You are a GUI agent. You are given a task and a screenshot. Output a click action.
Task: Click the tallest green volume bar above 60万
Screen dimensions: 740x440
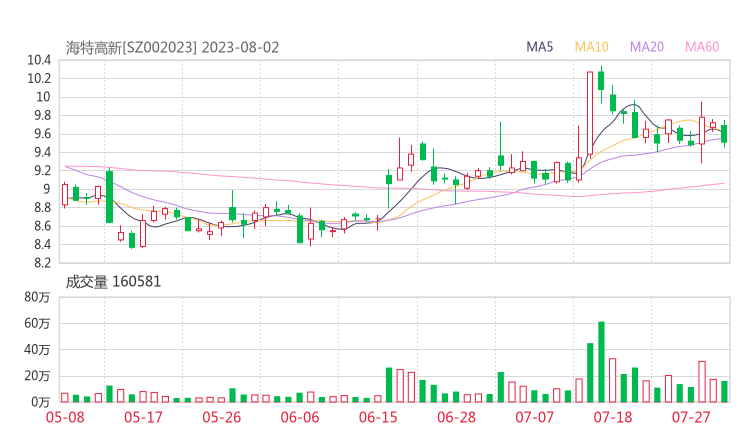coord(601,362)
